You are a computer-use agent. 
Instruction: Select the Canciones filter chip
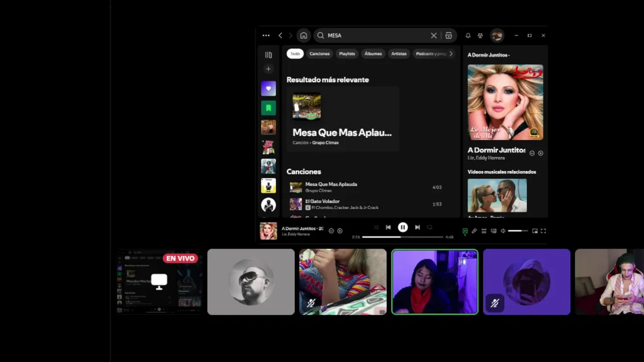(x=319, y=54)
